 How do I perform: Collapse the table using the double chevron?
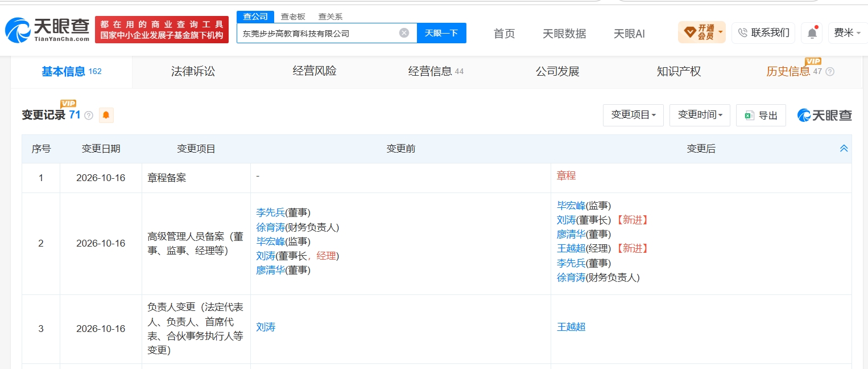point(844,149)
